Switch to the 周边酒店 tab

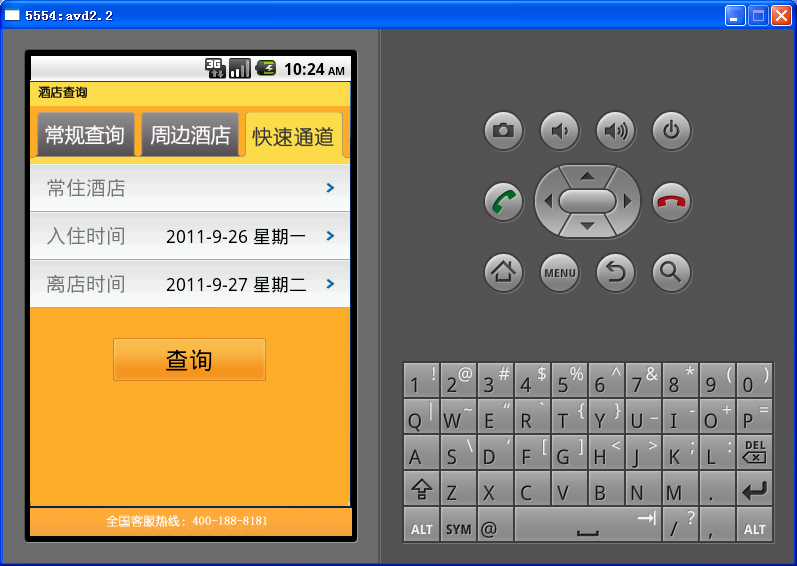pyautogui.click(x=190, y=135)
